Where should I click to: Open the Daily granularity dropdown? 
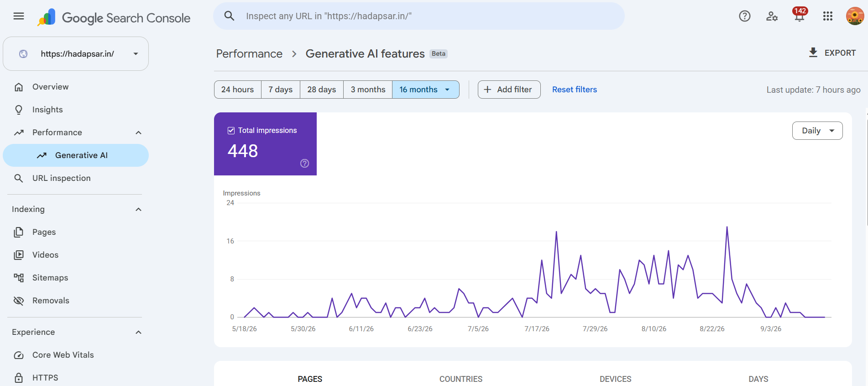click(817, 131)
